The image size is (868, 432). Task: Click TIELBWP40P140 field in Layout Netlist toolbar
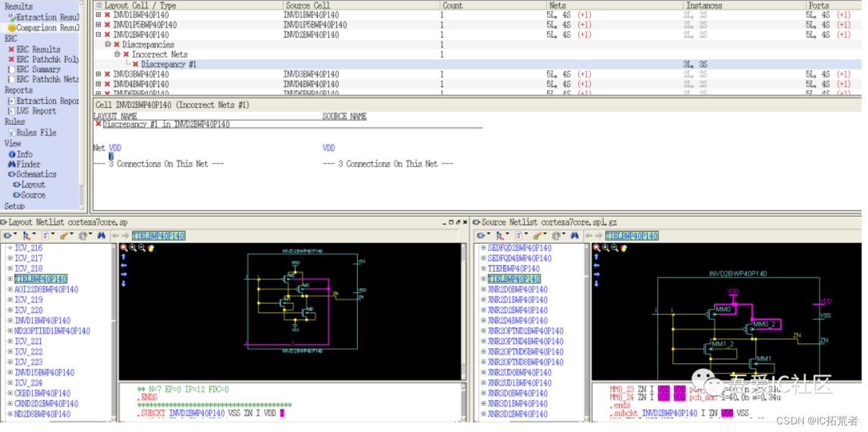coord(159,235)
